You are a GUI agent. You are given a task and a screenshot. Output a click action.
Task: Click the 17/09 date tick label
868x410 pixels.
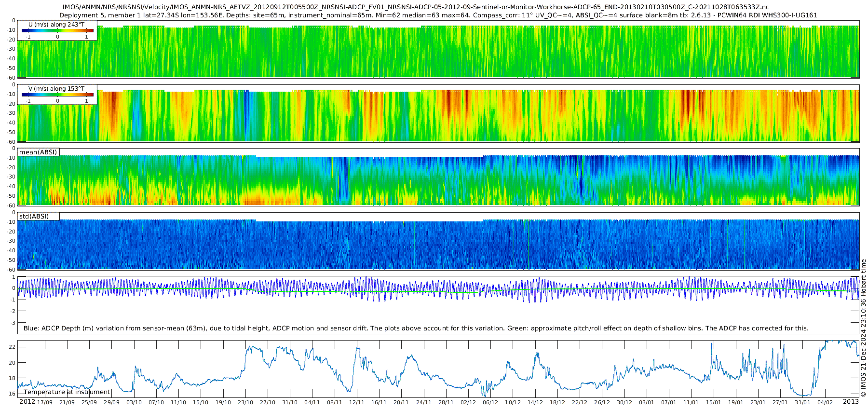pos(45,402)
